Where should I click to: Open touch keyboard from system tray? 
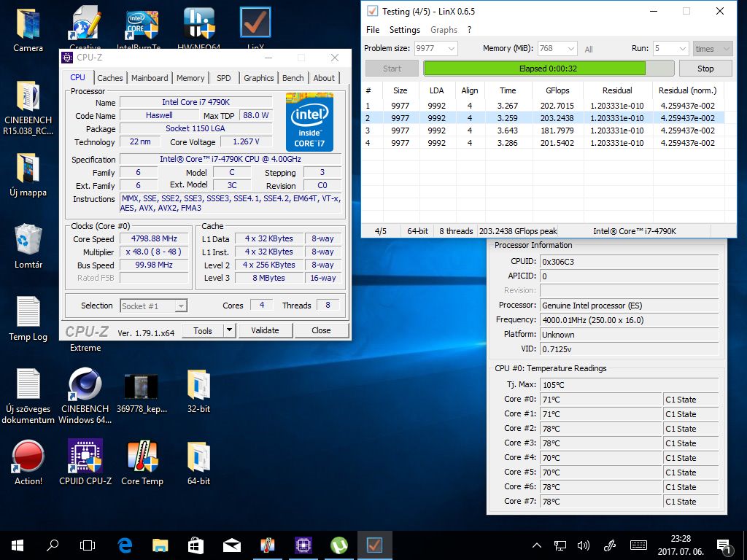(638, 545)
